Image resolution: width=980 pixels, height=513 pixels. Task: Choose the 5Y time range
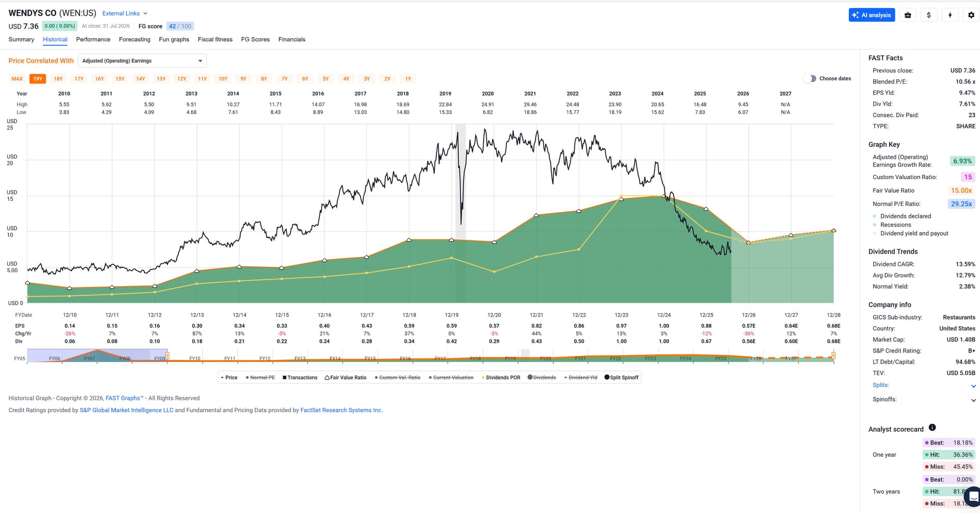tap(326, 79)
